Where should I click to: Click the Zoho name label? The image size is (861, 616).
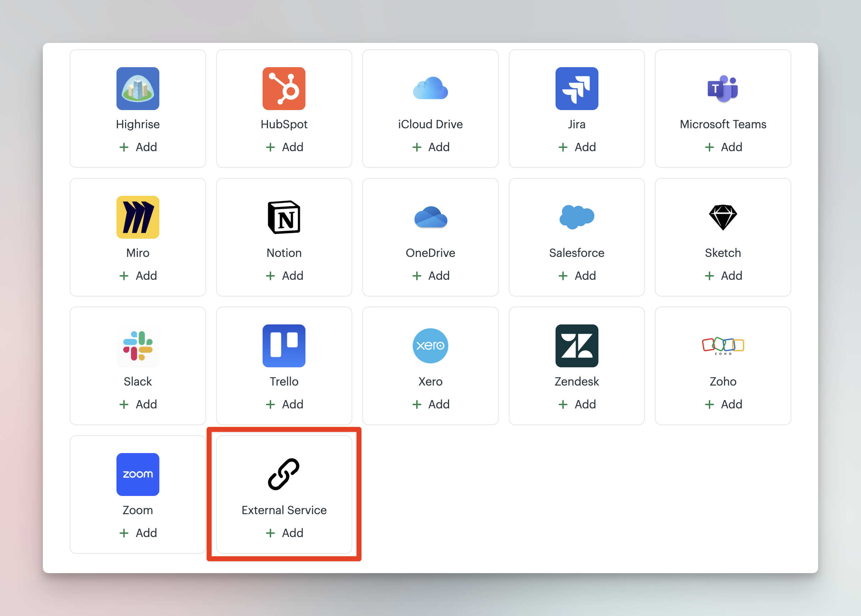click(722, 381)
